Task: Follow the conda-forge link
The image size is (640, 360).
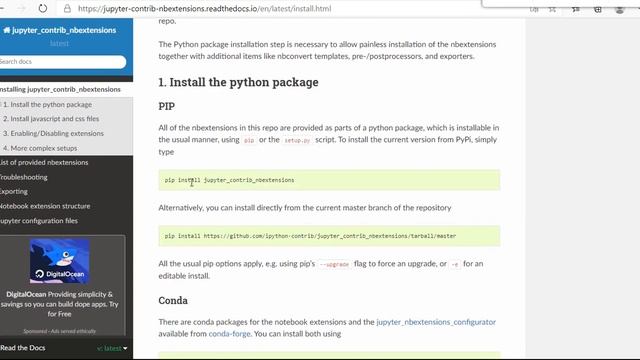Action: pos(229,334)
